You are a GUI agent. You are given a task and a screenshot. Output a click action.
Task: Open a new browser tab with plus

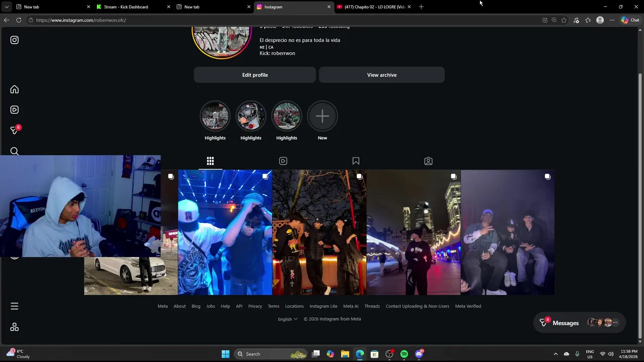tap(421, 7)
